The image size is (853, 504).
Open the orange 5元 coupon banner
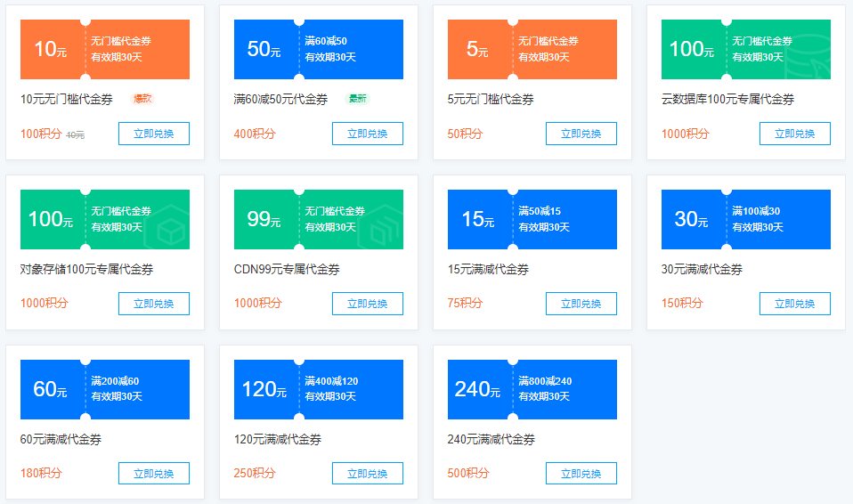[532, 50]
